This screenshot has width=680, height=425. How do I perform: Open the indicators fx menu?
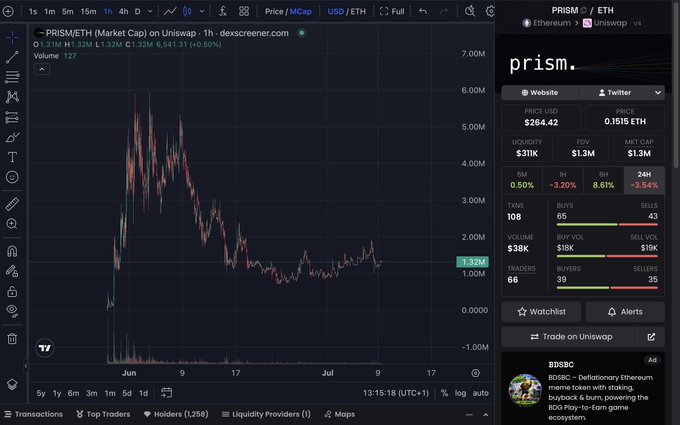(x=222, y=11)
